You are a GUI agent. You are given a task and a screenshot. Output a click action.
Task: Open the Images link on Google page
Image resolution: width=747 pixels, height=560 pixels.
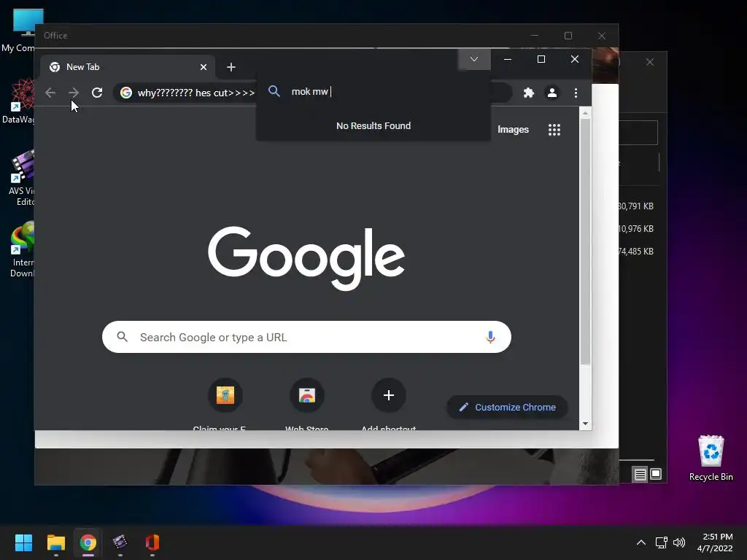tap(513, 130)
